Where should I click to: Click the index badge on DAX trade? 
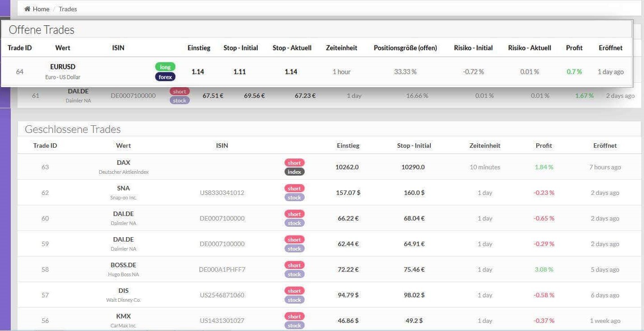[294, 172]
